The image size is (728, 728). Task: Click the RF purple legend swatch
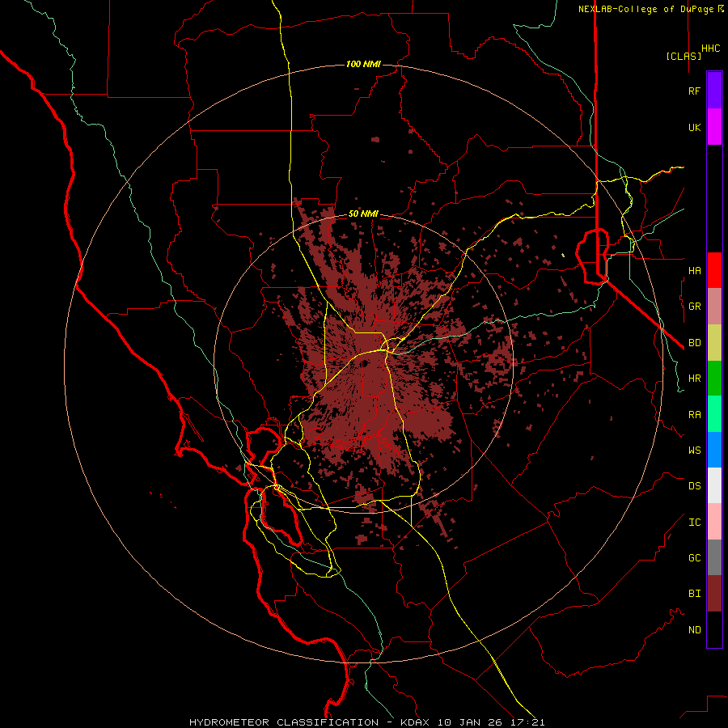[x=714, y=91]
